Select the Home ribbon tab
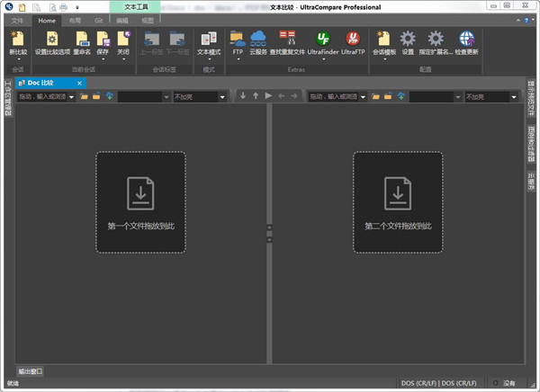The image size is (540, 392). point(47,21)
